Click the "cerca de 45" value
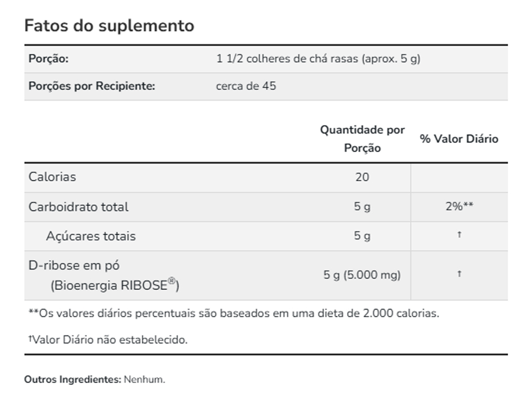532x403 pixels. [246, 86]
